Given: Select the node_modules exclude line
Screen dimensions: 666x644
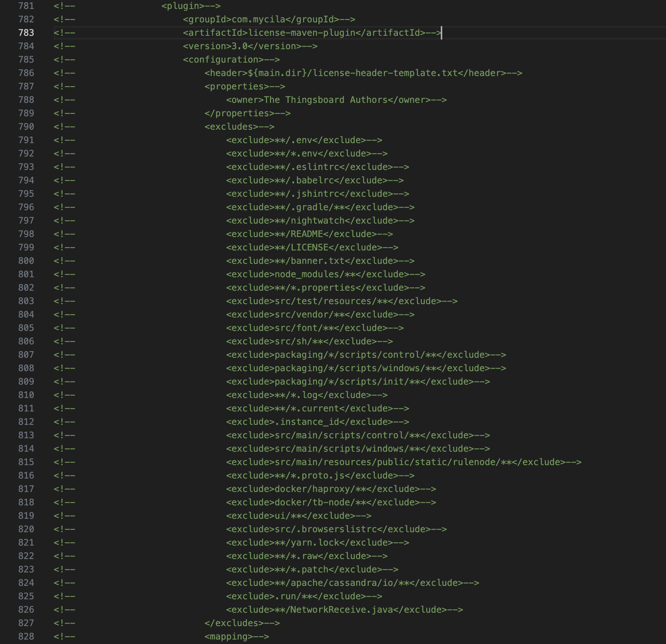Looking at the screenshot, I should tap(325, 274).
